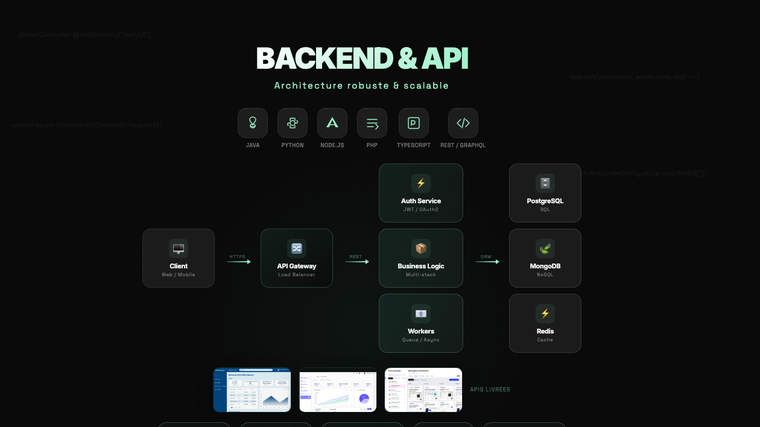
Task: Click the 'Redis' card title
Action: [x=545, y=331]
